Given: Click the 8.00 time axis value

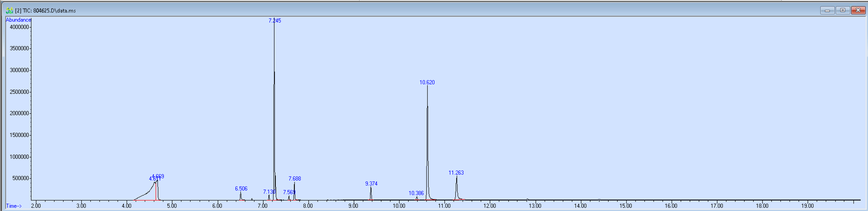Looking at the screenshot, I should tap(308, 206).
